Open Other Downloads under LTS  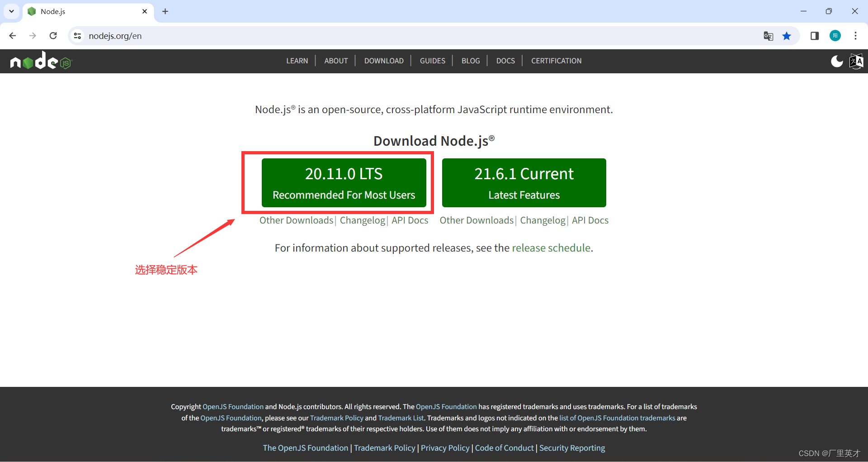click(x=296, y=220)
